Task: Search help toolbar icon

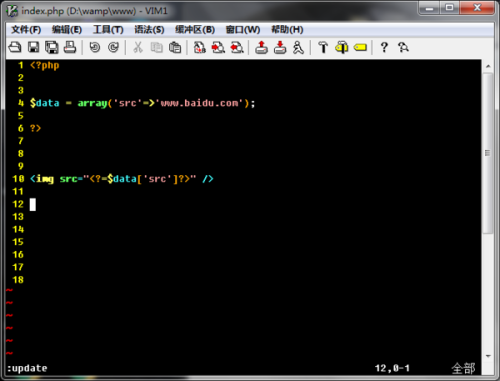Action: [x=403, y=47]
